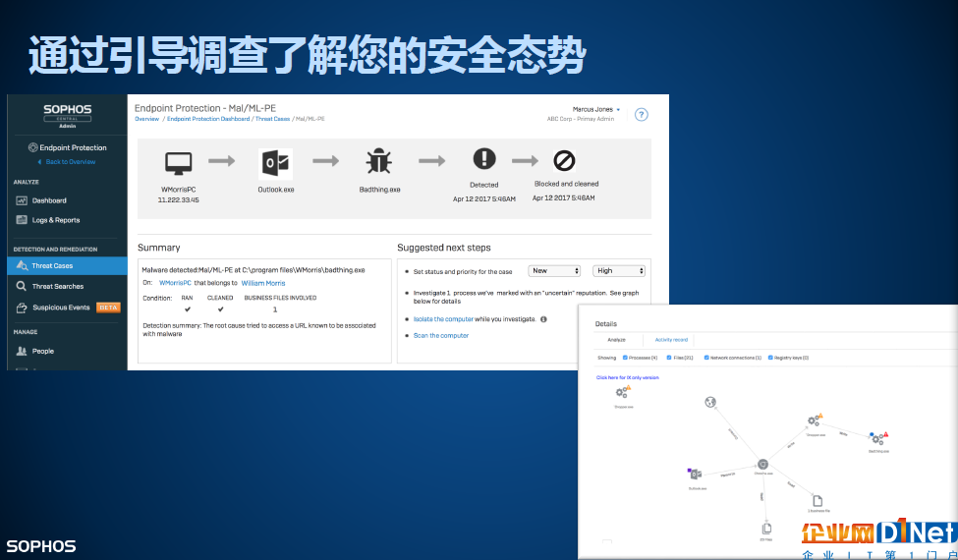Toggle the Processes (4) checkbox
This screenshot has width=958, height=560.
coord(625,358)
